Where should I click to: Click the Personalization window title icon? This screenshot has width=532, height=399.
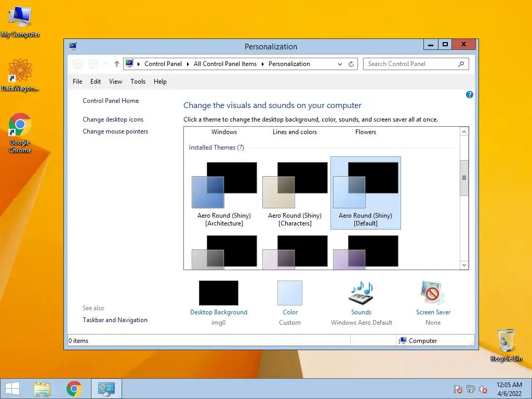pyautogui.click(x=73, y=46)
